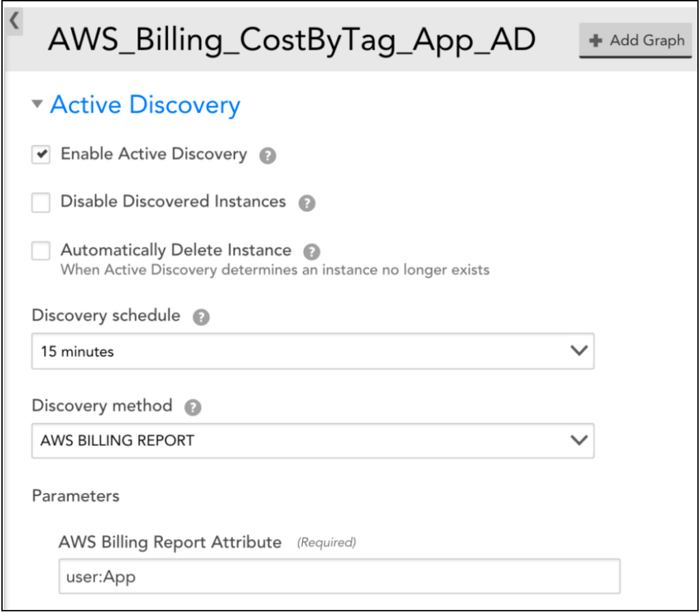Screen dimensions: 700x614
Task: Check the Automatically Delete Instance checkbox
Action: click(x=41, y=251)
